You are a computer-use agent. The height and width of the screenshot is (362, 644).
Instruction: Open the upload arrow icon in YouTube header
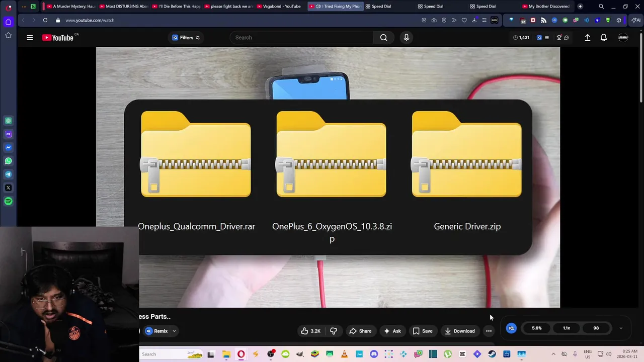pos(587,38)
